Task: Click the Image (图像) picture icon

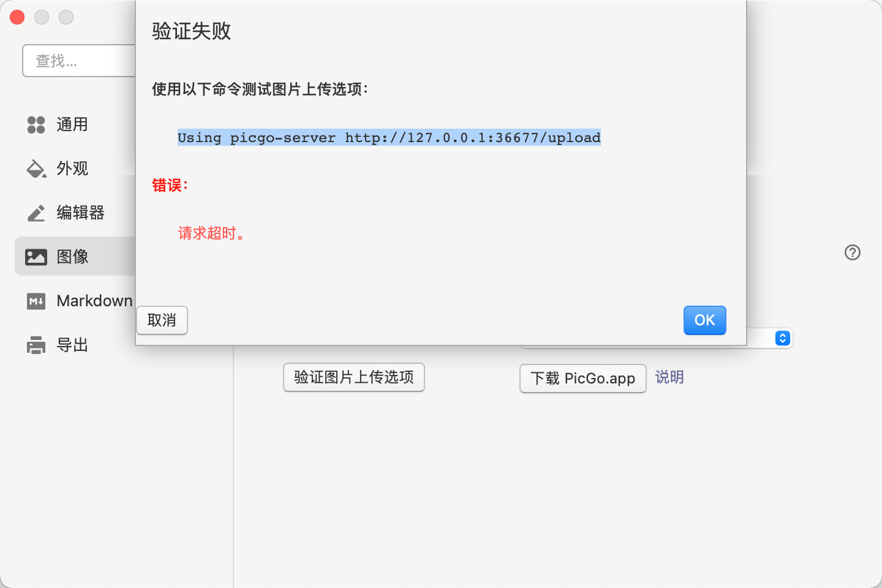Action: pyautogui.click(x=36, y=257)
